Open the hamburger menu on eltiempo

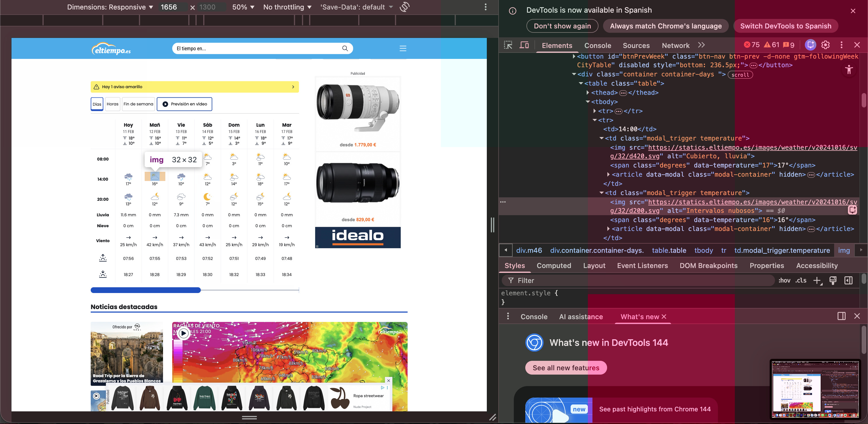tap(403, 48)
